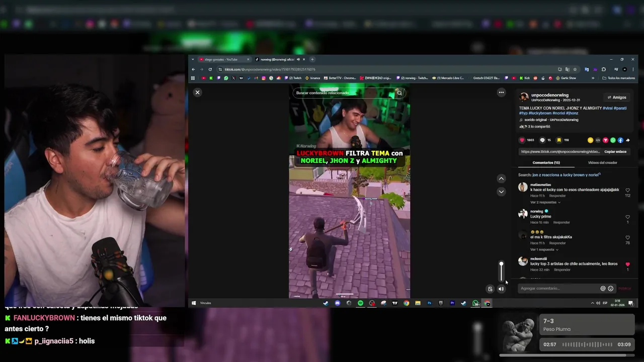Click the search magnifier in related content

coord(399,93)
